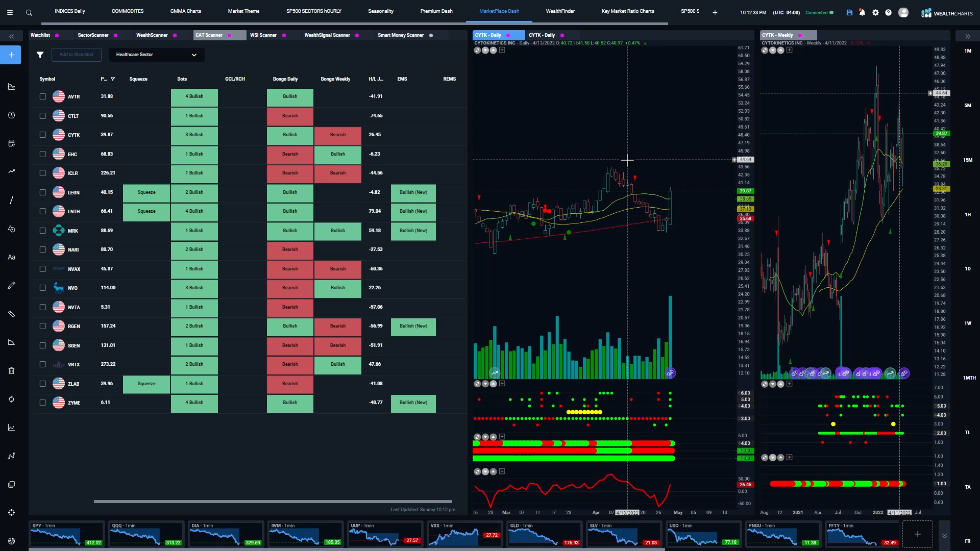Screen dimensions: 980x551
Task: Tick the AVTR row checkbox
Action: coord(43,96)
